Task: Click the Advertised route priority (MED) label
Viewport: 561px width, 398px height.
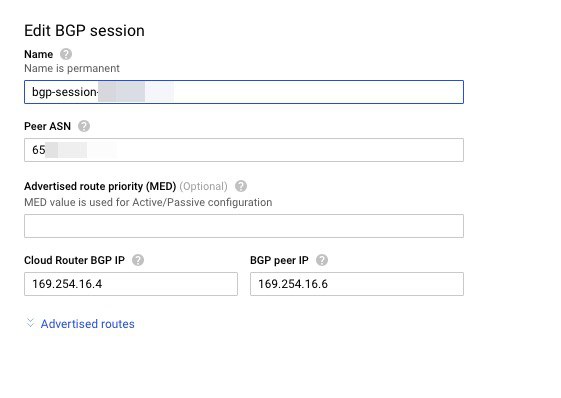Action: 100,186
